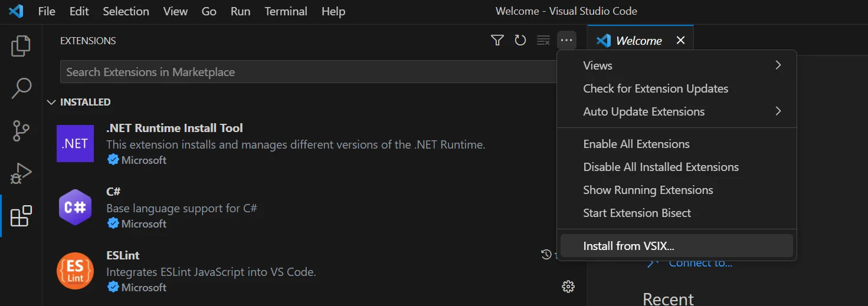Image resolution: width=868 pixels, height=306 pixels.
Task: Choose Disable All Installed Extensions
Action: coord(677,167)
